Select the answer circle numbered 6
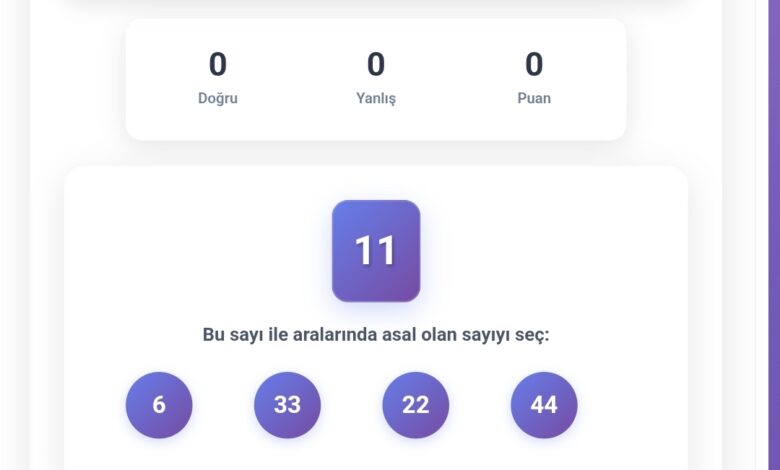The height and width of the screenshot is (470, 780). click(x=159, y=405)
